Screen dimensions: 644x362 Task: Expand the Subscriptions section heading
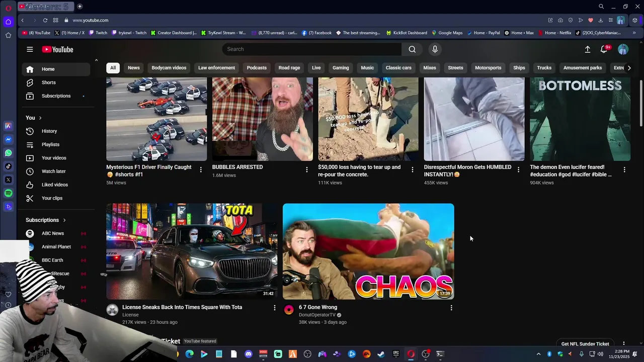click(46, 220)
